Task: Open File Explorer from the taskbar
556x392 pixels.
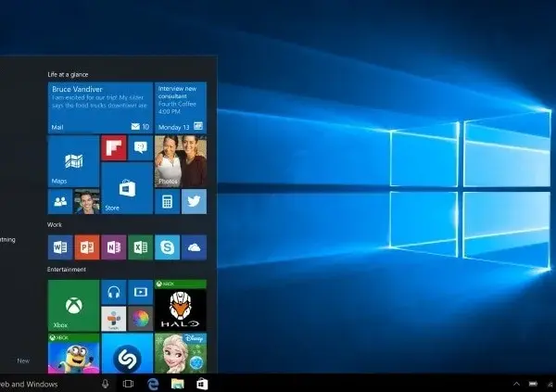Action: coord(178,384)
